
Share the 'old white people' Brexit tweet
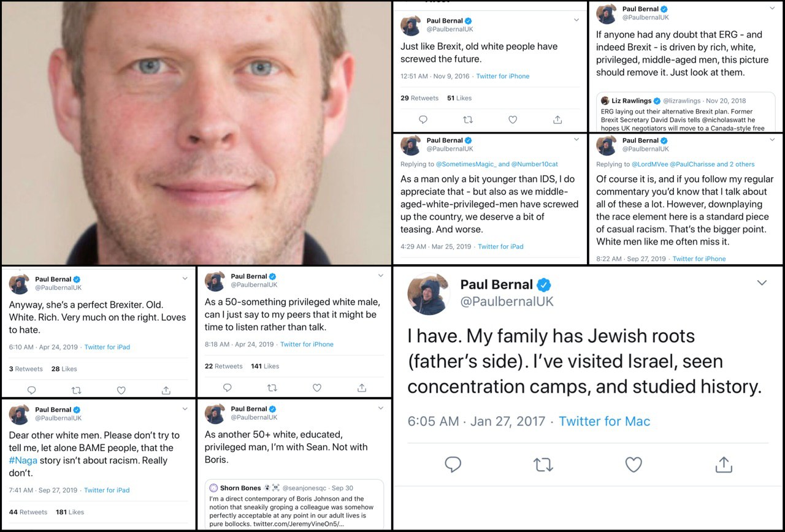tap(557, 120)
